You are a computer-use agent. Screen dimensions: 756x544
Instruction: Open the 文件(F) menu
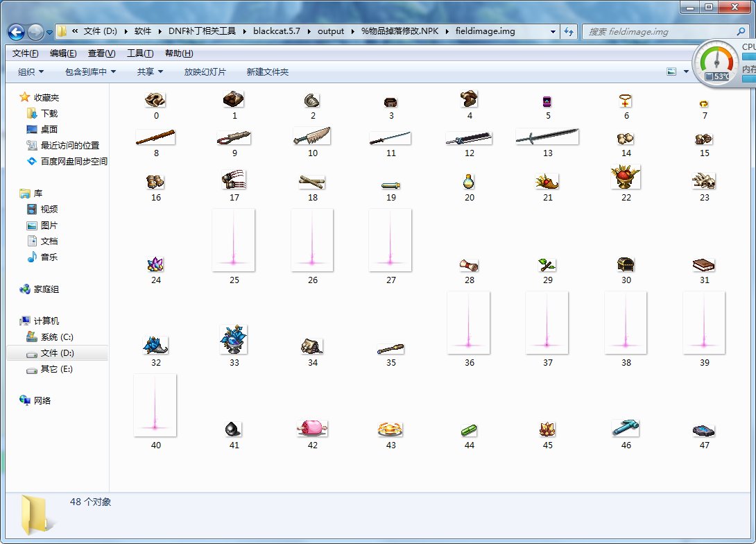pos(25,53)
